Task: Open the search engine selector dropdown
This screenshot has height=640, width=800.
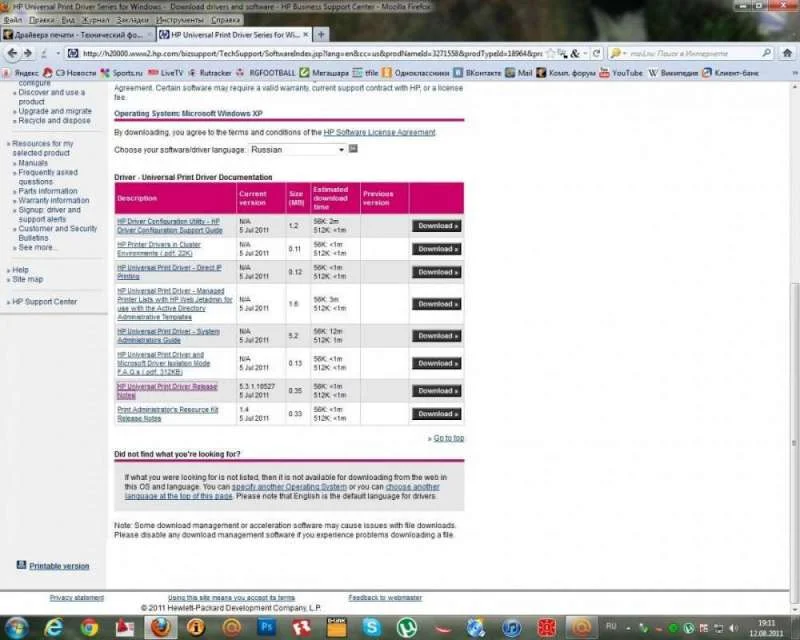Action: pos(618,53)
